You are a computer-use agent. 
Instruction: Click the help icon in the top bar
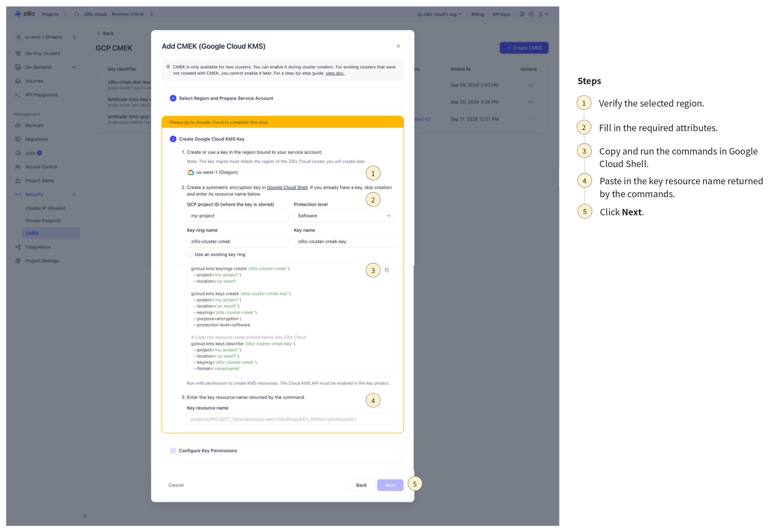click(x=531, y=14)
